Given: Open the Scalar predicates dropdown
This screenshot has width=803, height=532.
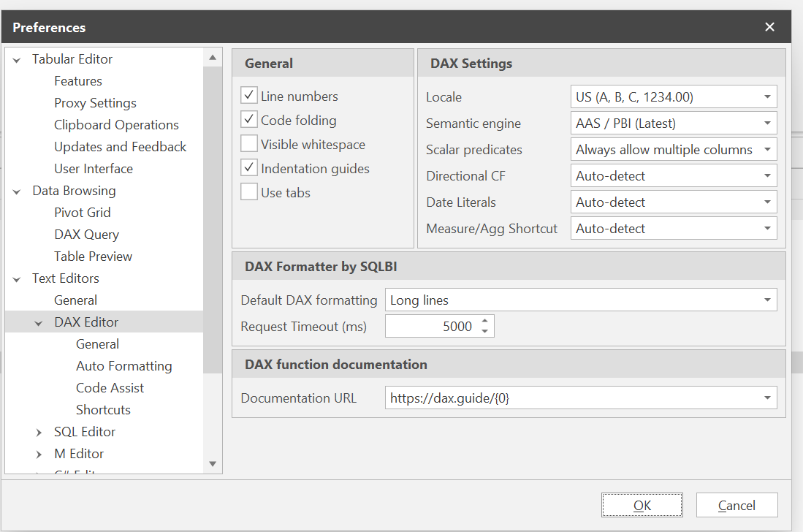Looking at the screenshot, I should tap(768, 149).
